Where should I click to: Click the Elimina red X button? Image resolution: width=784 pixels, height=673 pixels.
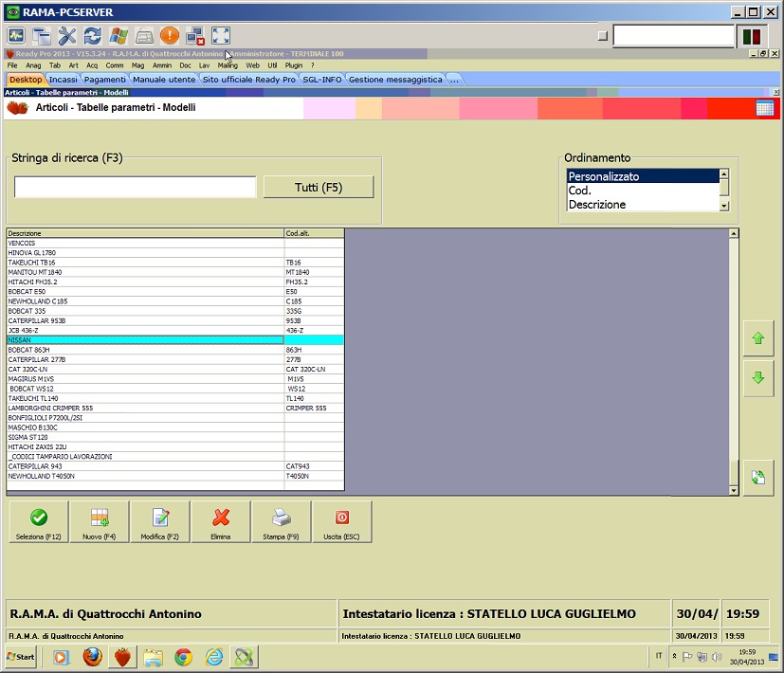(221, 522)
